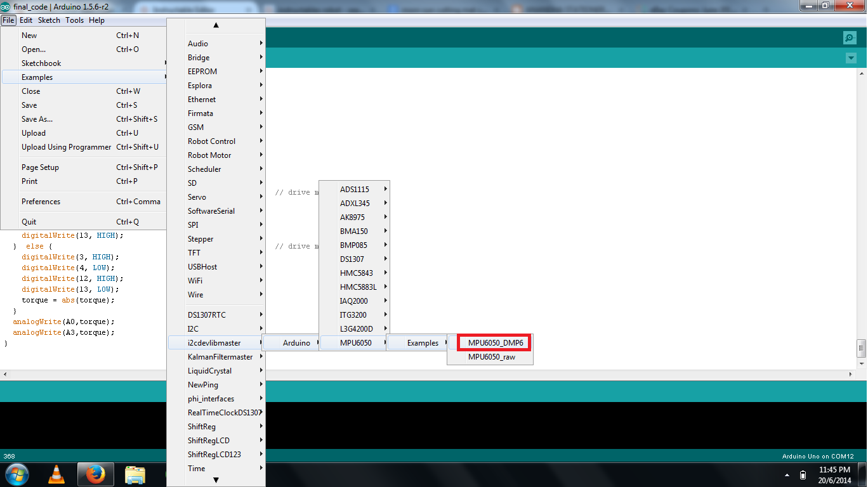868x487 pixels.
Task: Open the Edit menu
Action: tap(26, 20)
